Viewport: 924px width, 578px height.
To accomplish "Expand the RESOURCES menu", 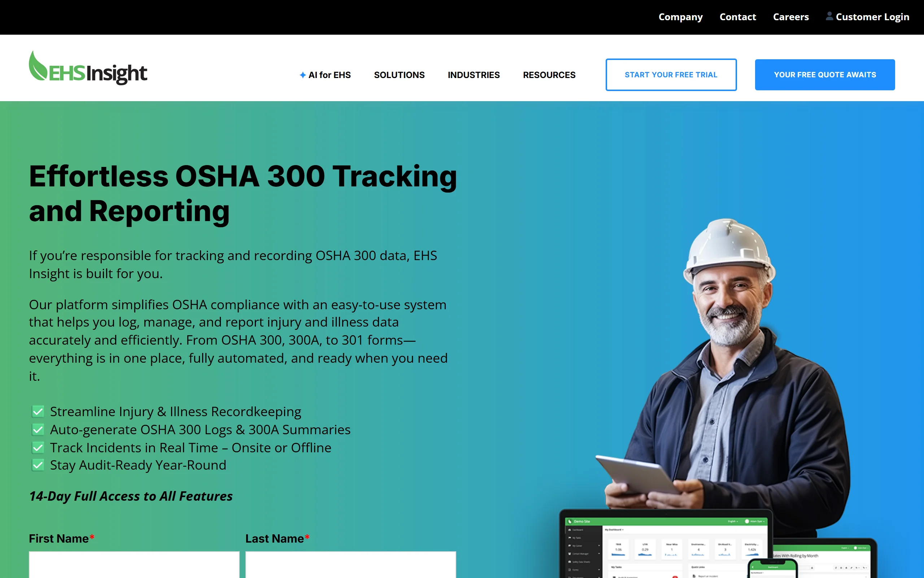I will coord(549,75).
